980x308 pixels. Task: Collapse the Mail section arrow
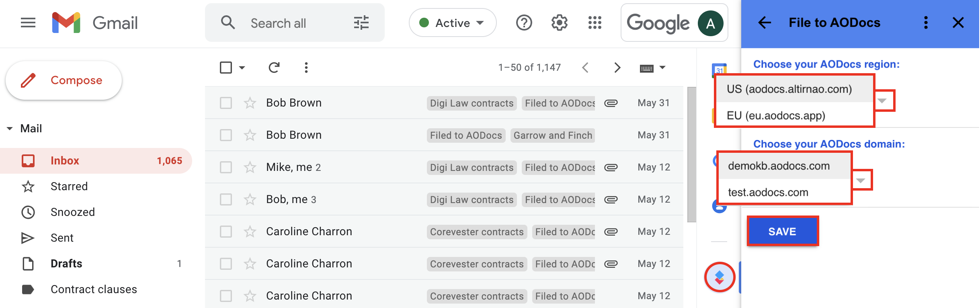[x=10, y=129]
